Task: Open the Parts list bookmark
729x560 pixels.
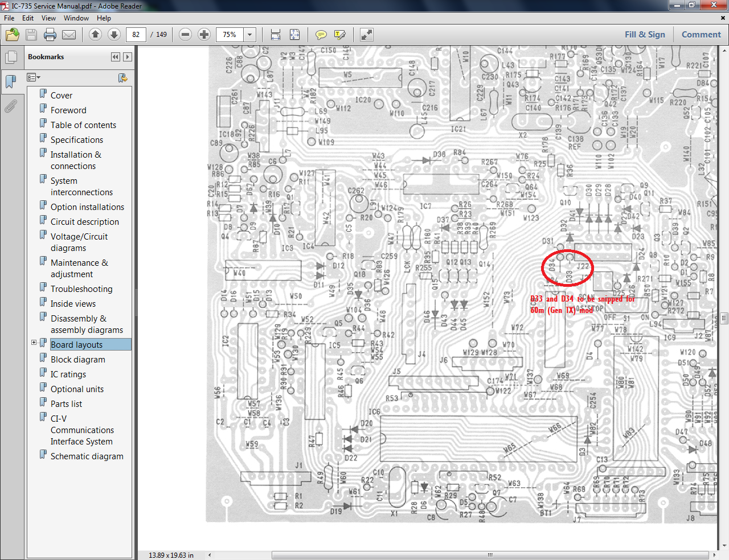Action: [66, 404]
